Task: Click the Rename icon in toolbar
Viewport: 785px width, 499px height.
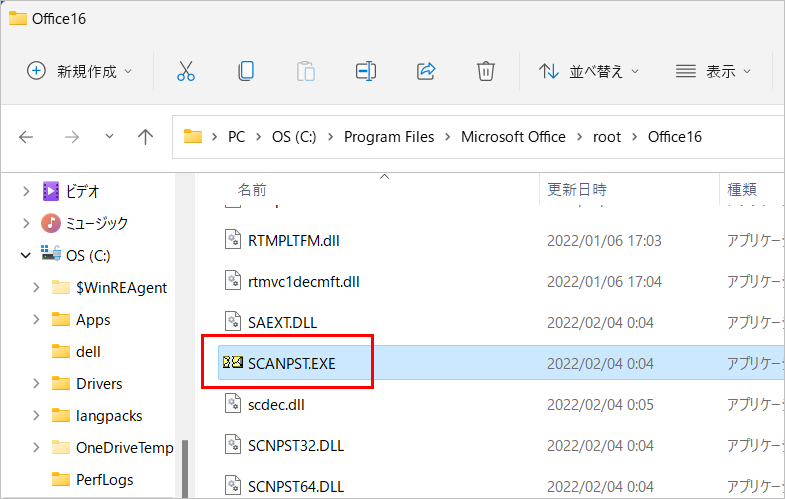Action: (366, 71)
